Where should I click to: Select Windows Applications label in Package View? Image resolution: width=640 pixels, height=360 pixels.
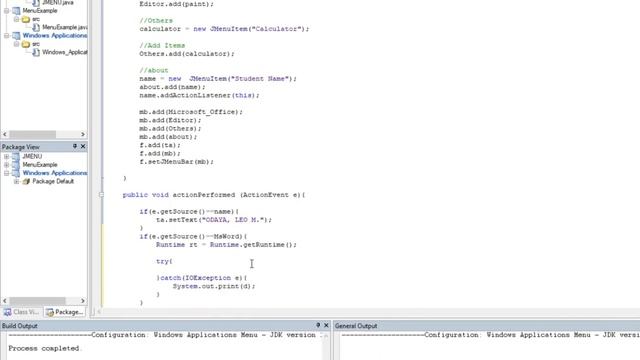coord(55,173)
